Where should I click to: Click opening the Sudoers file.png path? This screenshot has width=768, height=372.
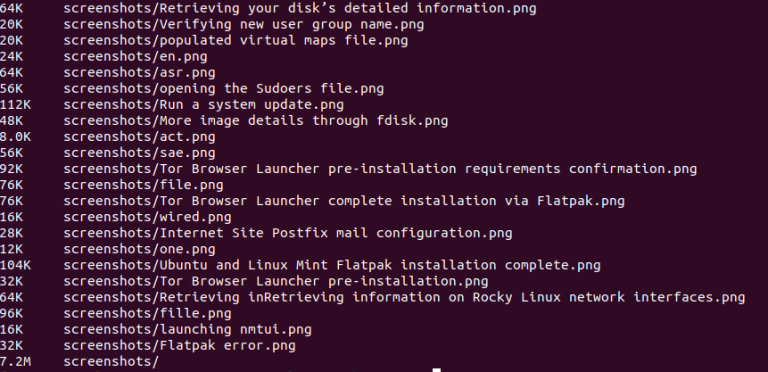[223, 89]
